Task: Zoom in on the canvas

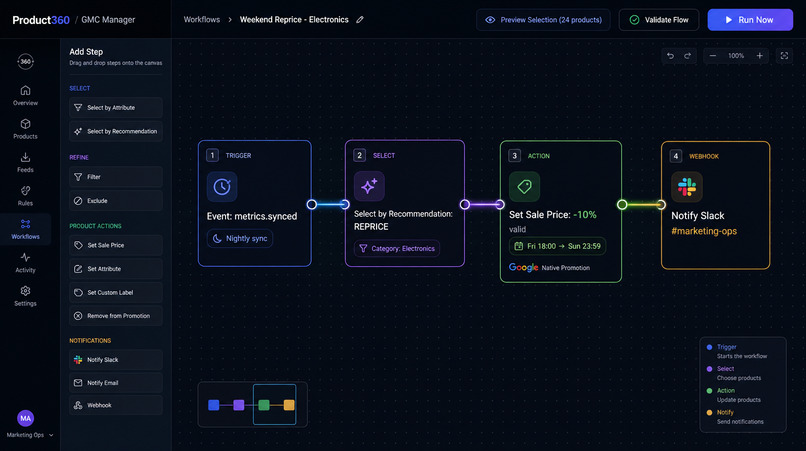Action: pyautogui.click(x=760, y=56)
